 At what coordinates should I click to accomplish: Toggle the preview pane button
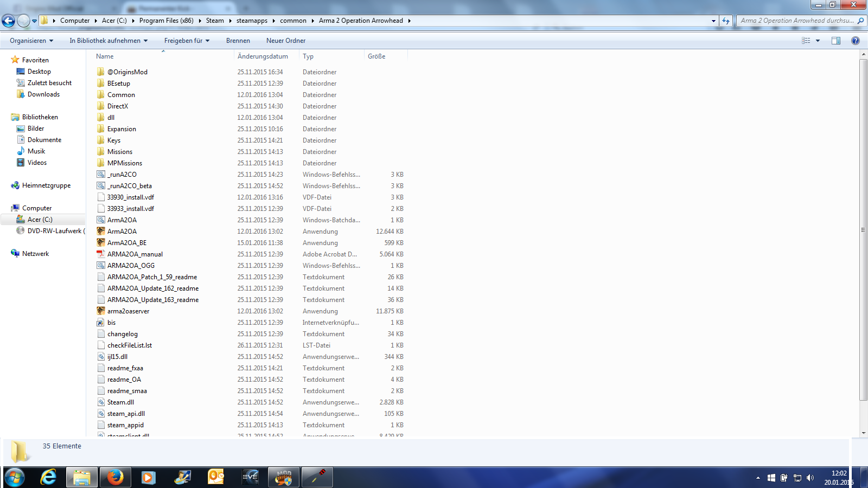836,41
